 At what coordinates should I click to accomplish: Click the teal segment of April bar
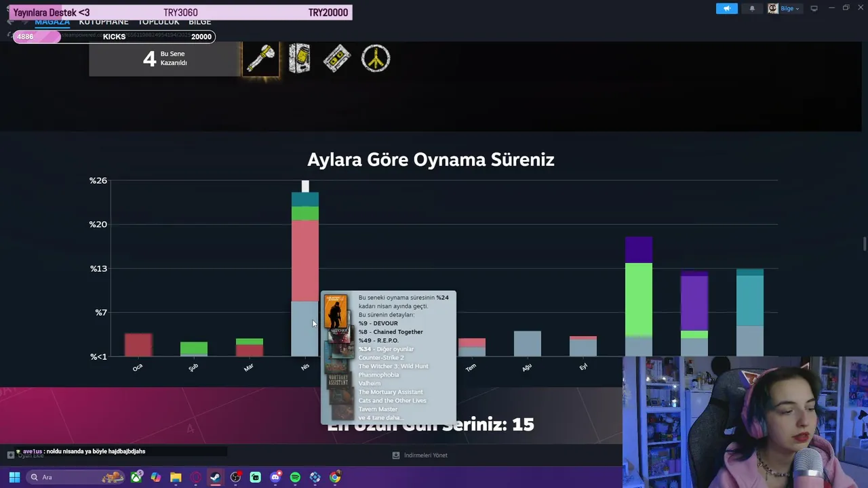pyautogui.click(x=305, y=199)
